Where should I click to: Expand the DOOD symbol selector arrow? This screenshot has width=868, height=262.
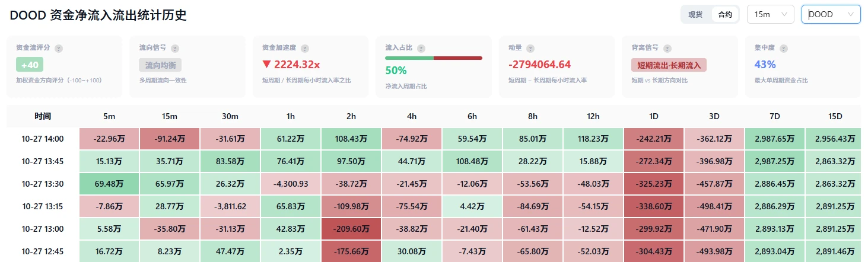851,14
